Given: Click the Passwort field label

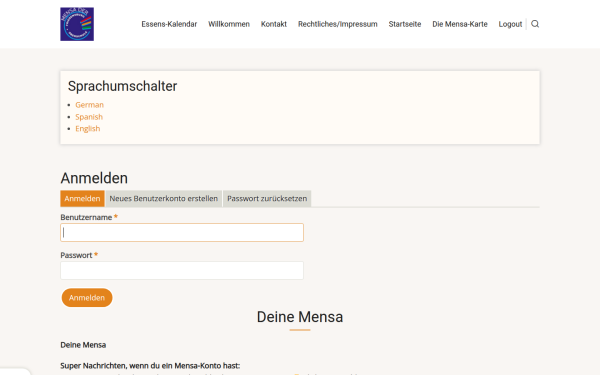Looking at the screenshot, I should point(76,255).
